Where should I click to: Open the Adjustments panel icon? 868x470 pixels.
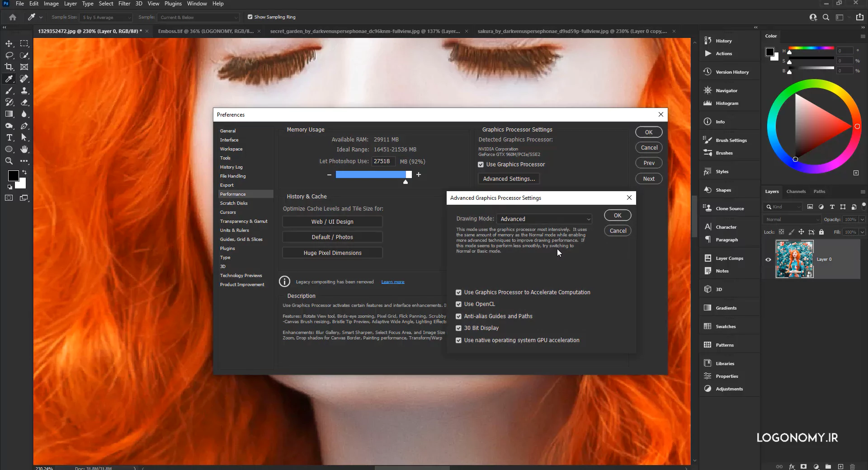tap(708, 389)
